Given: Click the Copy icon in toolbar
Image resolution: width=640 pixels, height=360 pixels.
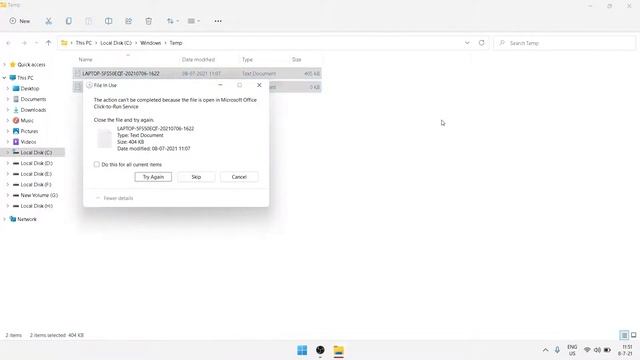Looking at the screenshot, I should pyautogui.click(x=69, y=21).
